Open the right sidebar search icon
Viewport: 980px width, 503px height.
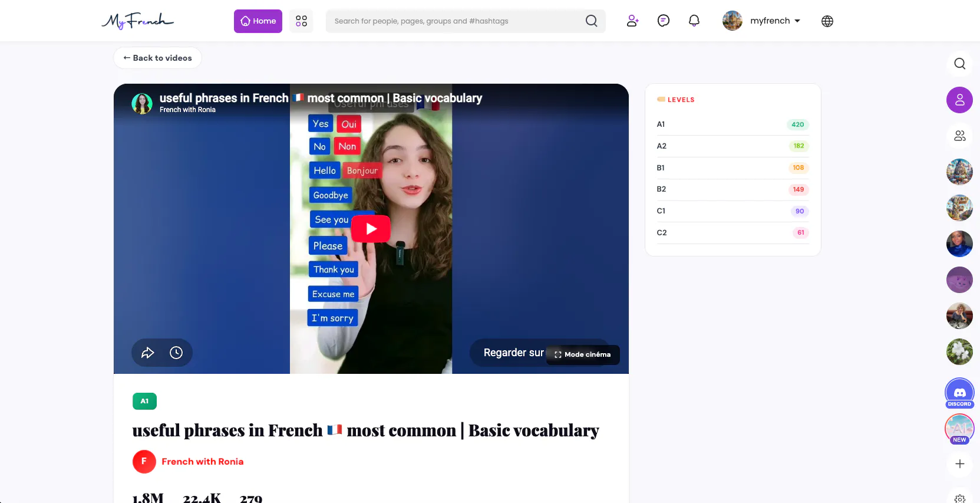(x=959, y=64)
